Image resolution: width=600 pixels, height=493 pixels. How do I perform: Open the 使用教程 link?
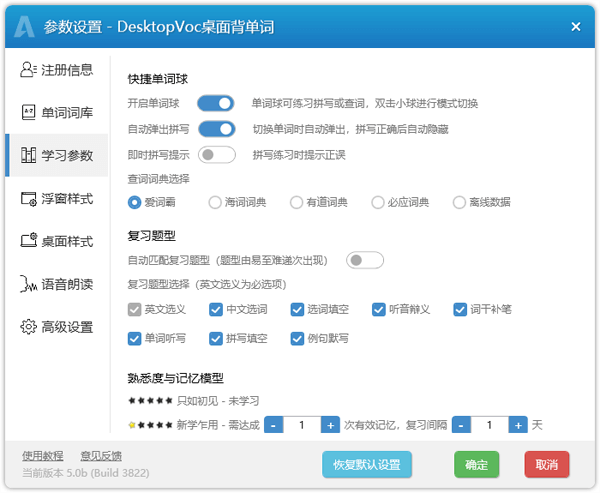point(42,456)
